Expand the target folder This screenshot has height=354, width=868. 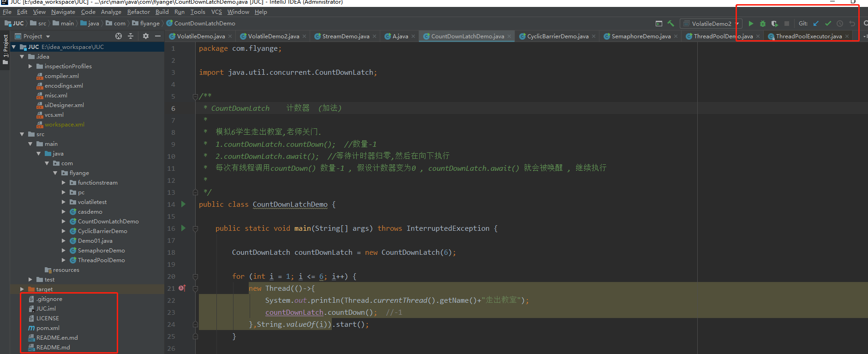click(22, 289)
